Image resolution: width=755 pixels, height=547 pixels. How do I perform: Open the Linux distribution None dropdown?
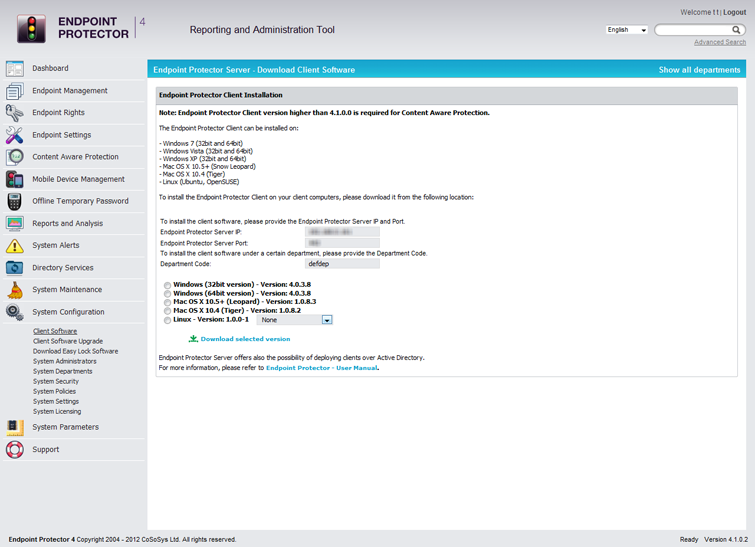(x=295, y=320)
